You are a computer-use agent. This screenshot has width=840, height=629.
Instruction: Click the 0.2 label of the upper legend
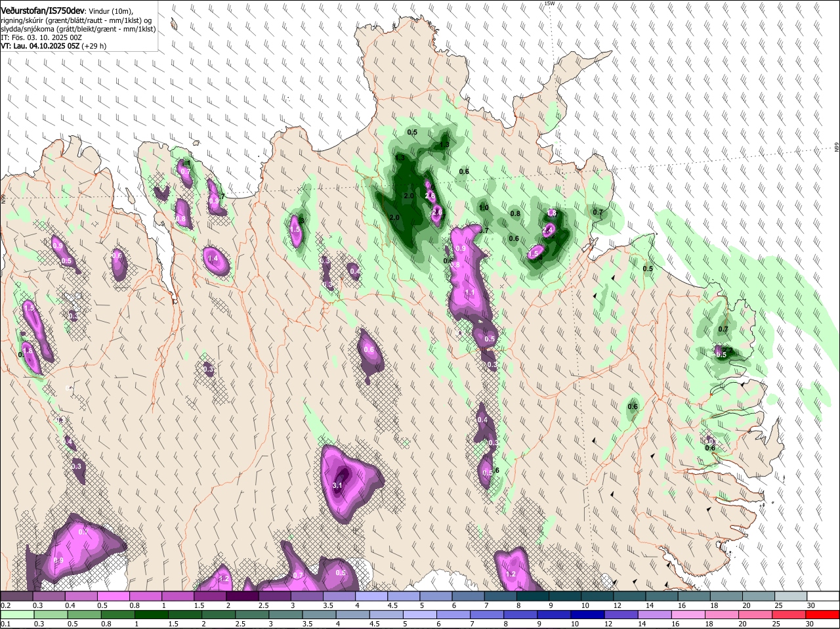5,605
